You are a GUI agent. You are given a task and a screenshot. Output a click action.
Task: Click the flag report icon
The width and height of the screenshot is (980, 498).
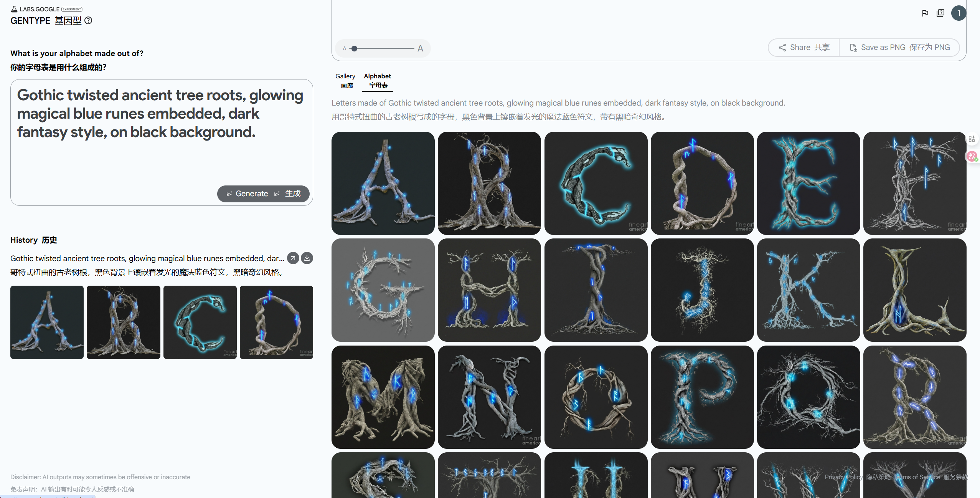pos(925,13)
